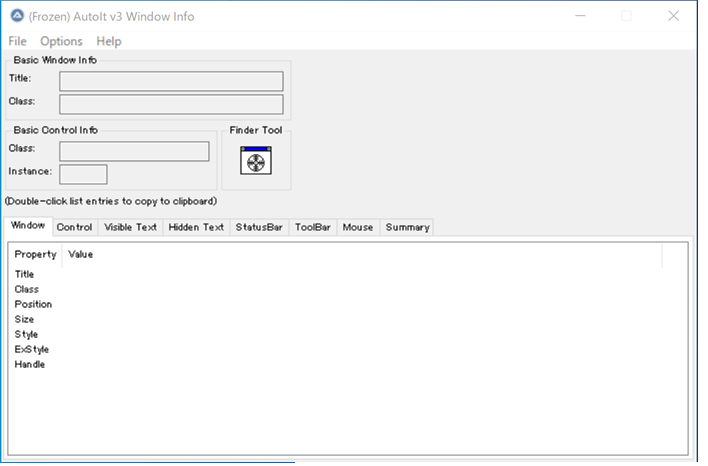Select the Window tab
This screenshot has width=708, height=466.
point(28,226)
